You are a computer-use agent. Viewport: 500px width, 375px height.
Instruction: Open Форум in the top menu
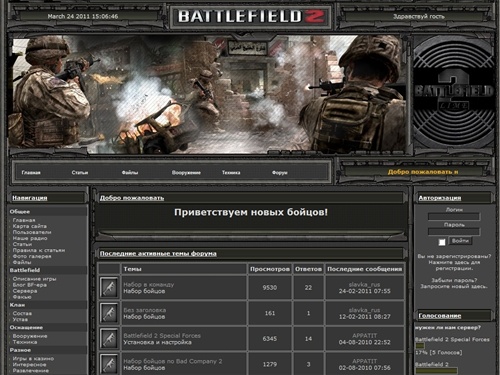pos(279,173)
